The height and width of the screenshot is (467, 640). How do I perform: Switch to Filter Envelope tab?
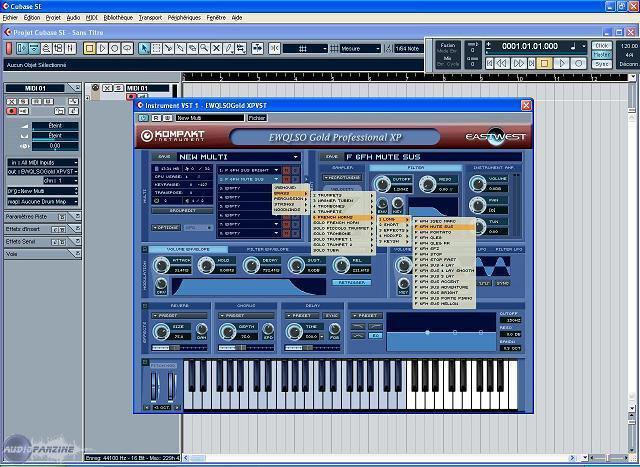tap(267, 249)
